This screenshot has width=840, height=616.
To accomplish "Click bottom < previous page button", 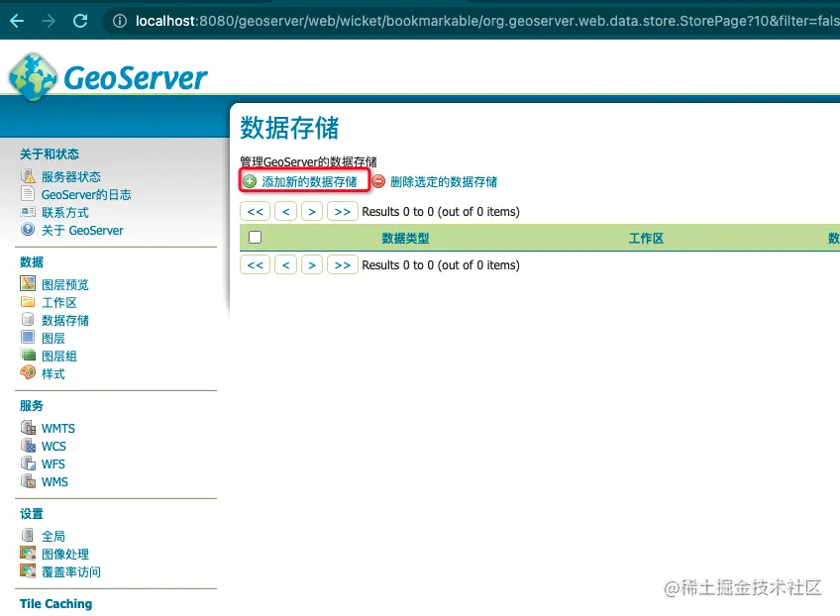I will tap(285, 264).
